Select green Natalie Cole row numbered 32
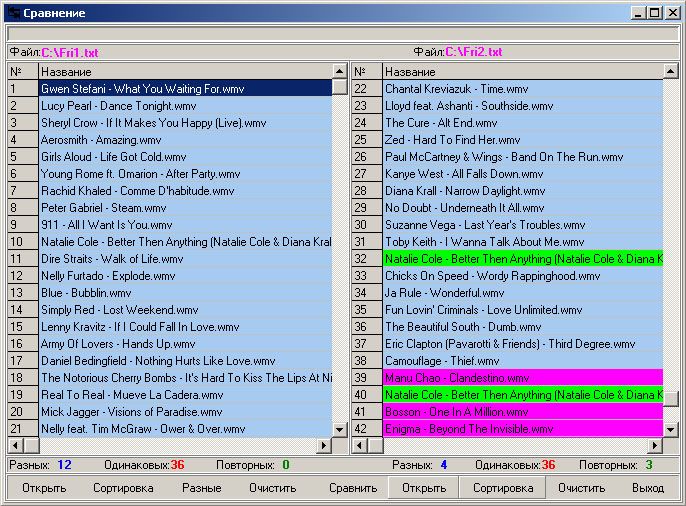686x506 pixels. tap(523, 259)
